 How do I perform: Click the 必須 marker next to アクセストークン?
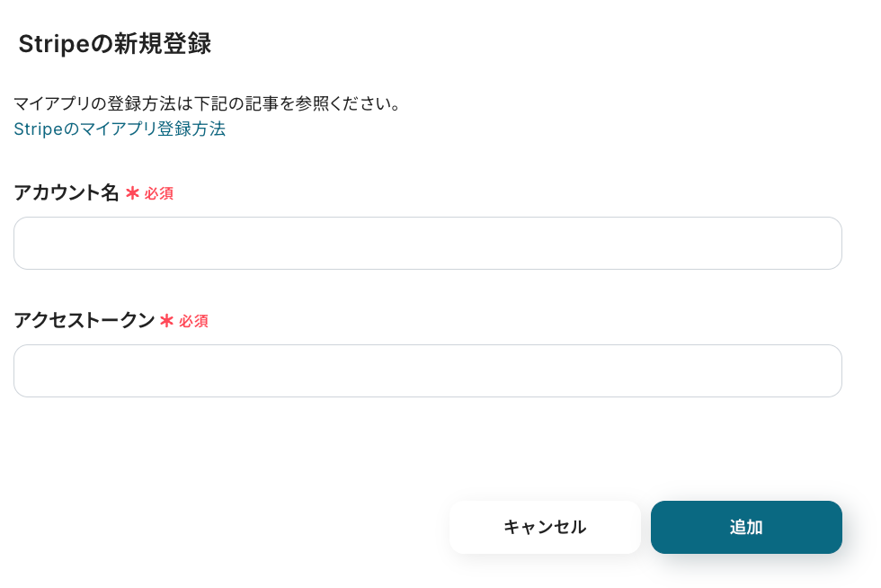[x=193, y=321]
